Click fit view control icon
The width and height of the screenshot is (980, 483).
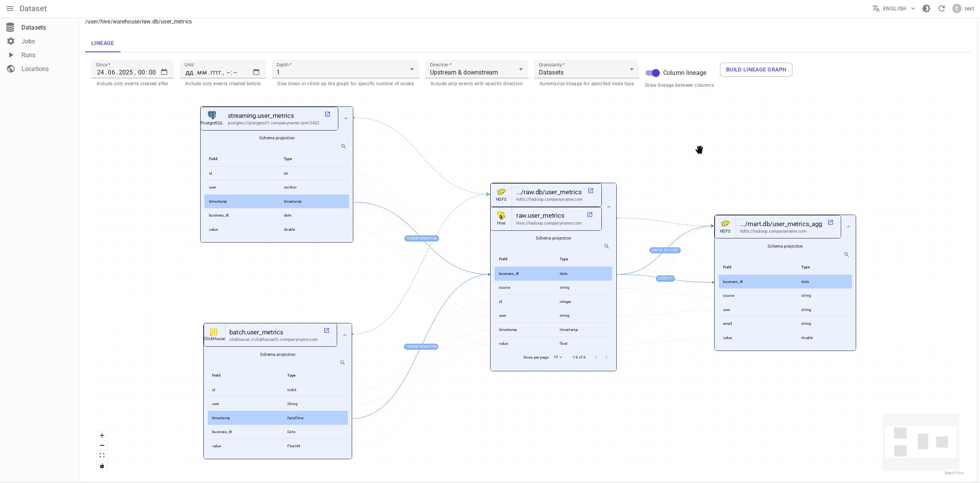point(102,455)
